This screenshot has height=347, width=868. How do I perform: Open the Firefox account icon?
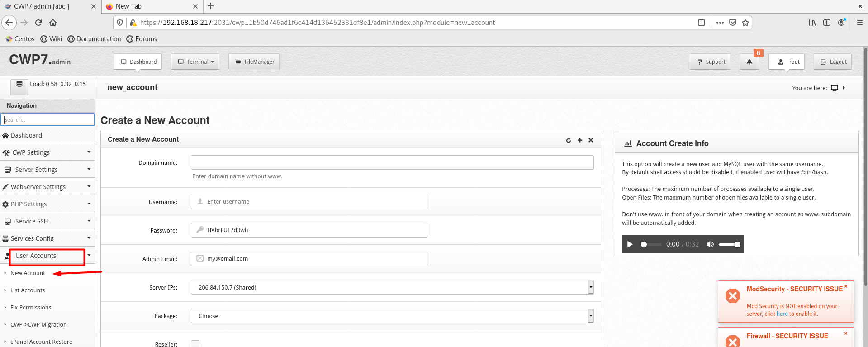point(841,23)
